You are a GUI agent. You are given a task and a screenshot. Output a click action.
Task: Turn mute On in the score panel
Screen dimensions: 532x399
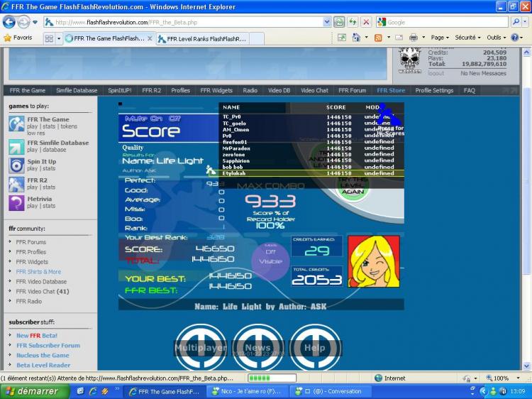[x=156, y=119]
